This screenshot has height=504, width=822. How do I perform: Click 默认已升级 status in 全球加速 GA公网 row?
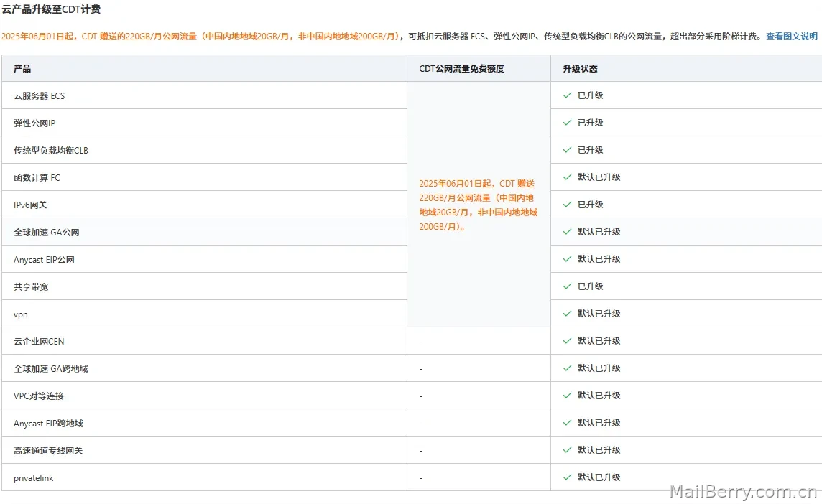pos(599,232)
